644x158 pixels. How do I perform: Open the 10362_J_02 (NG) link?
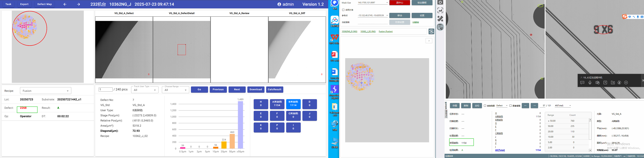tap(368, 31)
